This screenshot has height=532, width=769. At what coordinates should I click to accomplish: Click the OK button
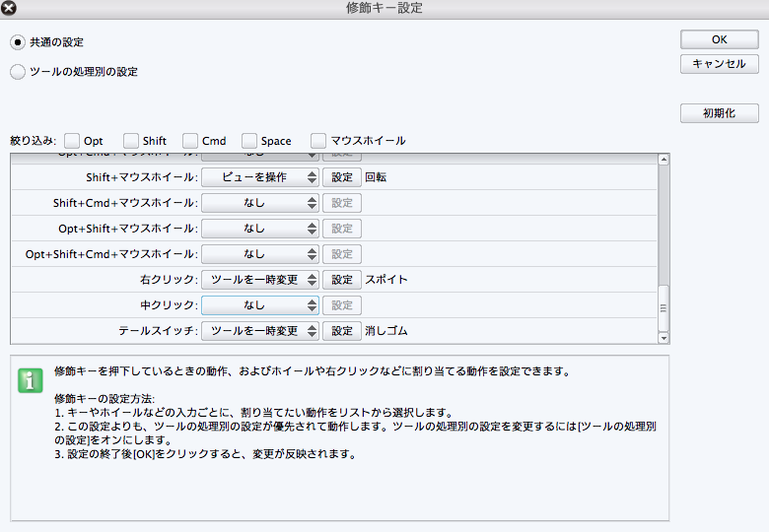pyautogui.click(x=719, y=39)
